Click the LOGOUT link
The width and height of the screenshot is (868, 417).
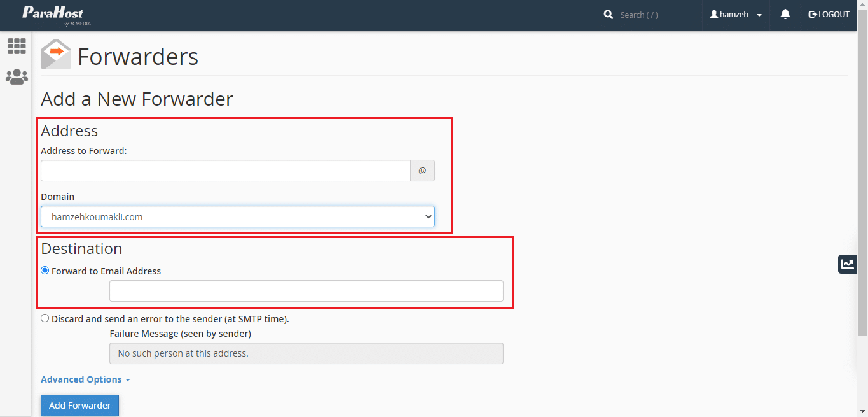pos(829,14)
